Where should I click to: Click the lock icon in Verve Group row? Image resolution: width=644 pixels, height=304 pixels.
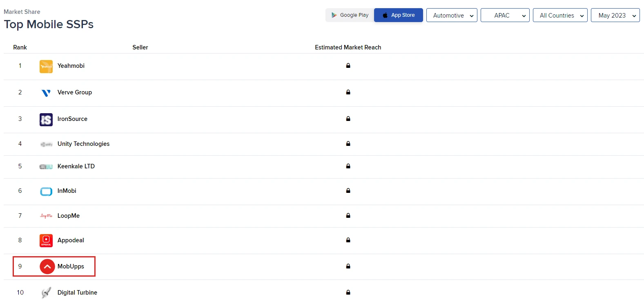(x=348, y=92)
